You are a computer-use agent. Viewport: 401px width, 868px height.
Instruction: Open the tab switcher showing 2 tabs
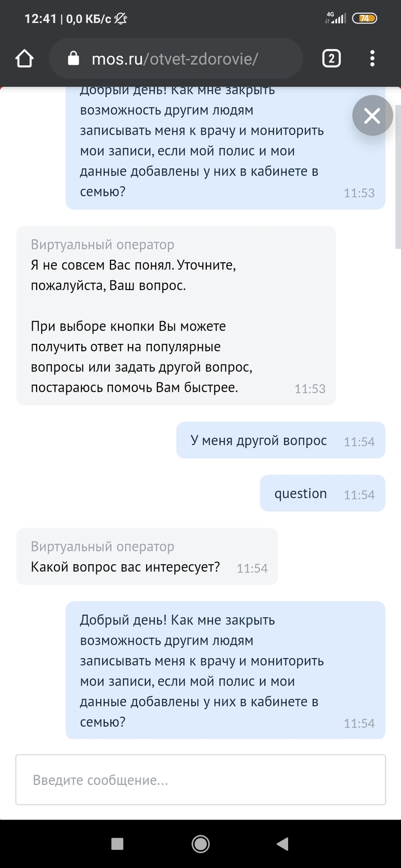[x=332, y=58]
